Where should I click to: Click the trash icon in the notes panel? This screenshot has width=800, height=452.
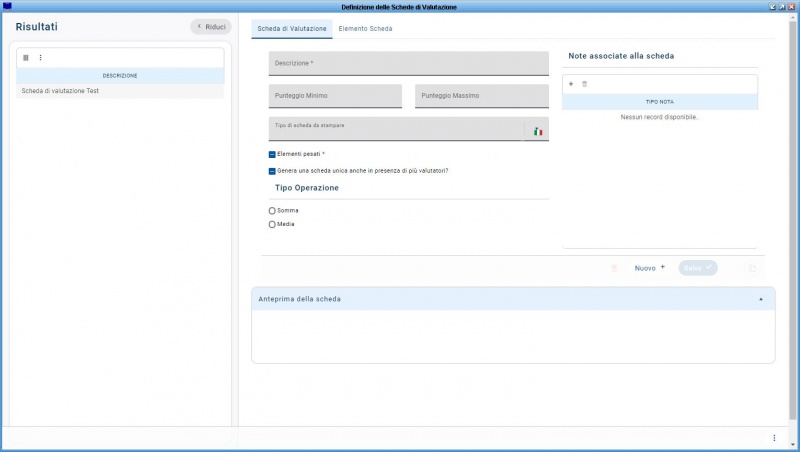(585, 84)
